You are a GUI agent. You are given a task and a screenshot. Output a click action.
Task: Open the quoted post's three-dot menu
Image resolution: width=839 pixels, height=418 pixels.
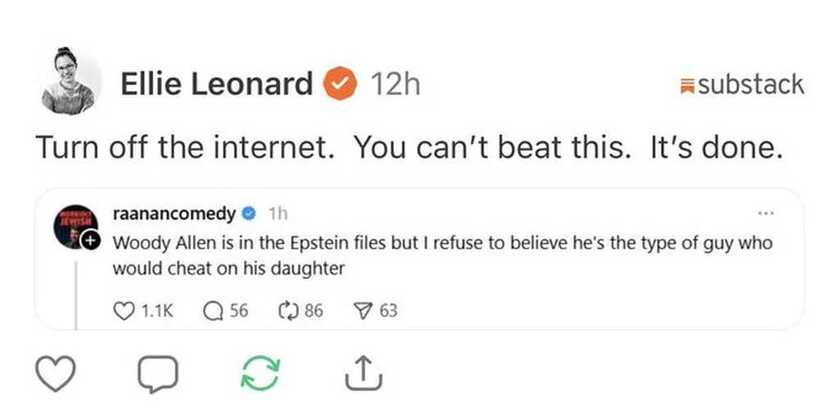767,213
